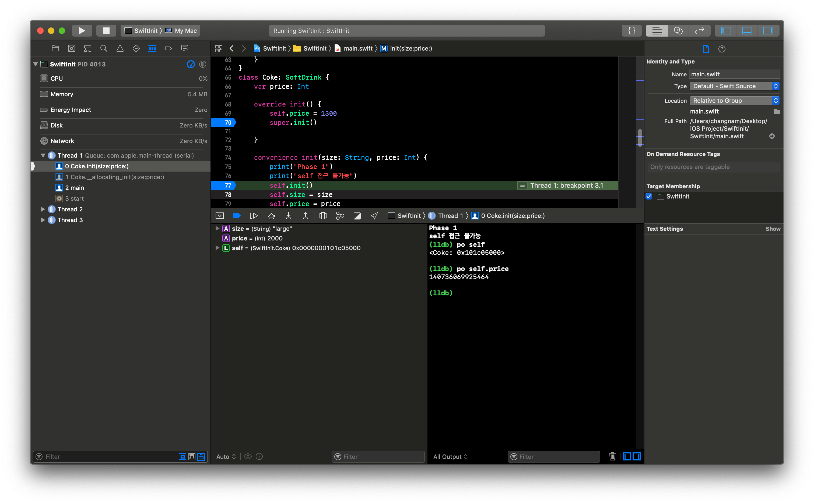The image size is (814, 504).
Task: Open the Issue navigator warning icon
Action: [x=120, y=48]
